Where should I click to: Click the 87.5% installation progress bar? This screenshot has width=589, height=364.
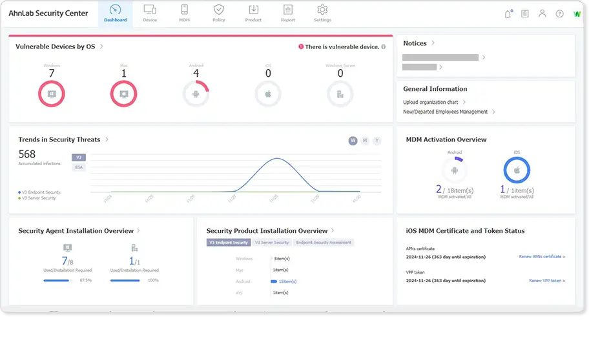pos(58,280)
